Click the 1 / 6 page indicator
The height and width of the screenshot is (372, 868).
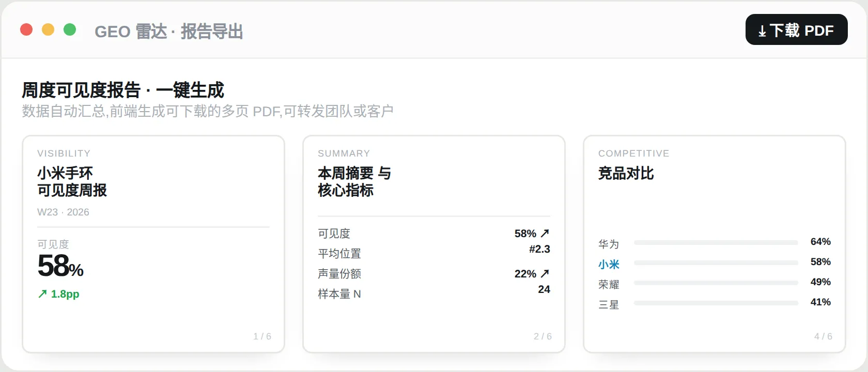click(x=262, y=336)
